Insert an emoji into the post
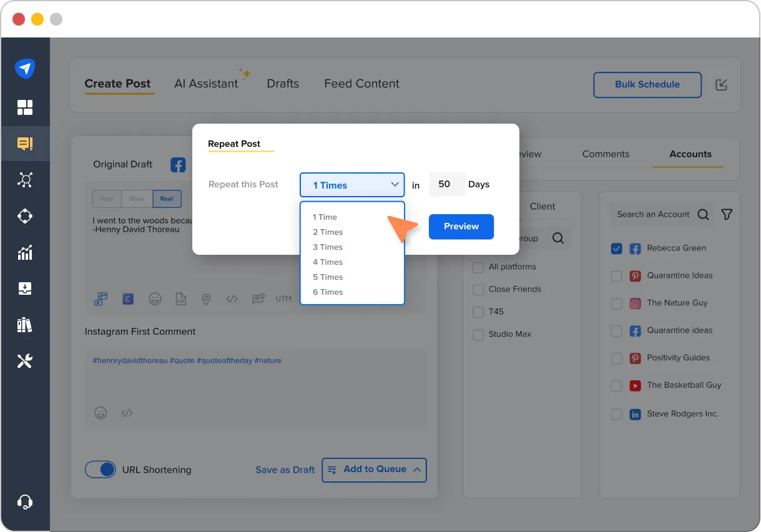761x532 pixels. click(155, 299)
